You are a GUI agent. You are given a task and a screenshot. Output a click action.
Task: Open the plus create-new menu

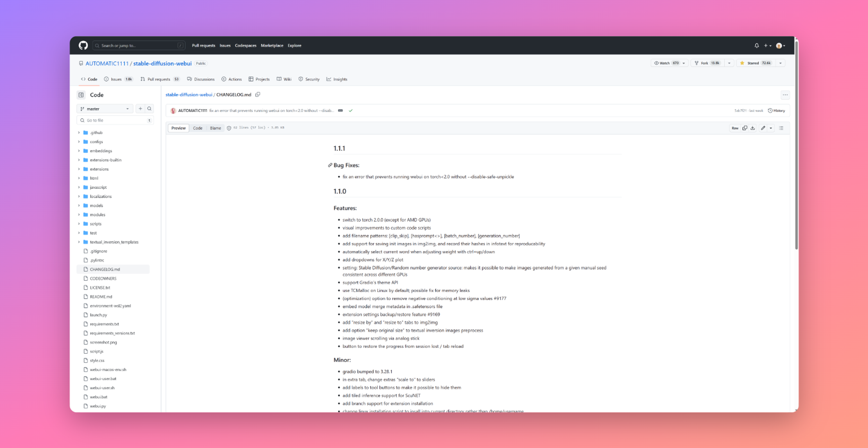click(x=768, y=46)
